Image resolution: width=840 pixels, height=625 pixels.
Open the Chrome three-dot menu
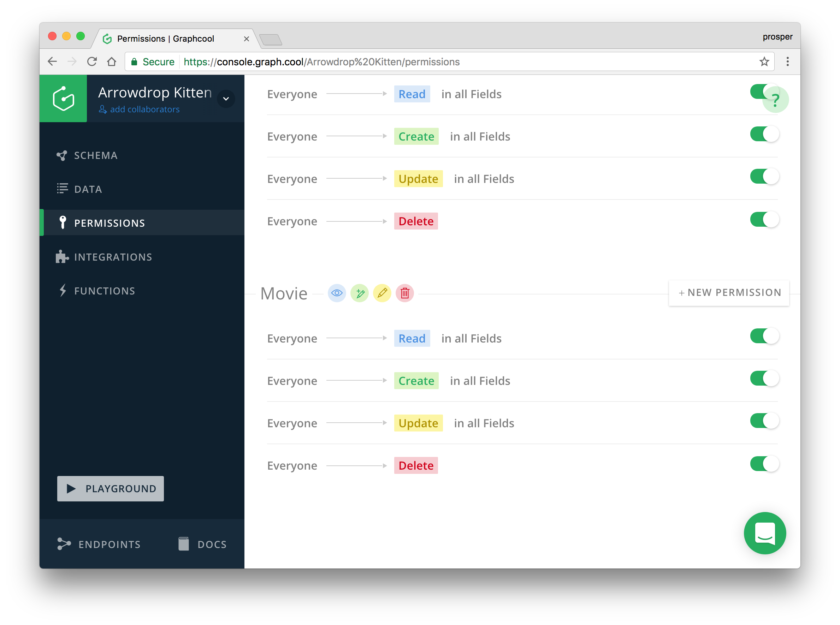[787, 62]
